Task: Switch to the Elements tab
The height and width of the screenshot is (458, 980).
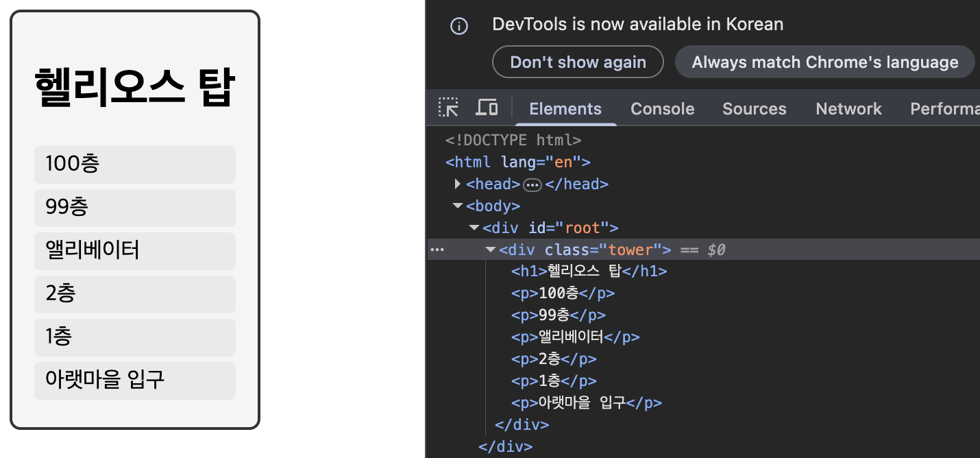Action: coord(565,109)
